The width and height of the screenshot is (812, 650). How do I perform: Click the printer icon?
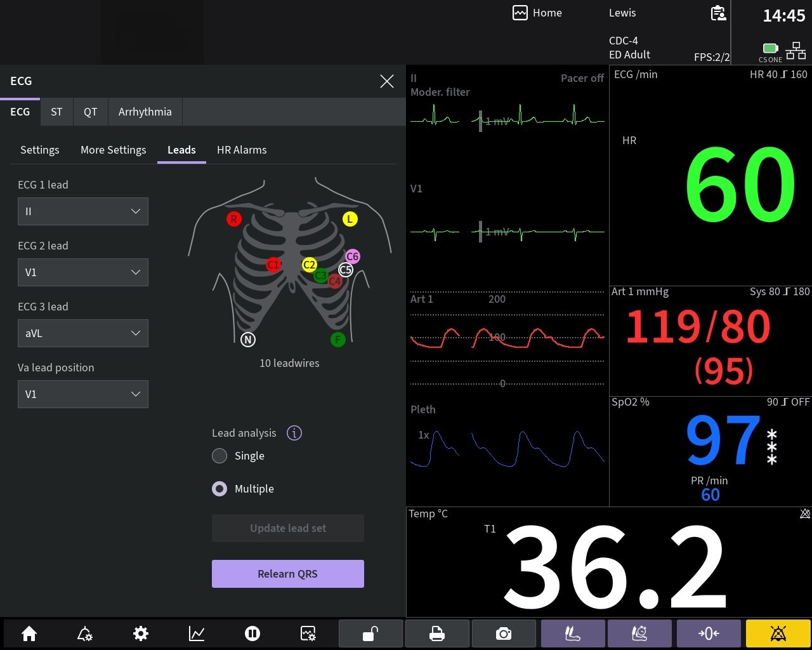(437, 633)
